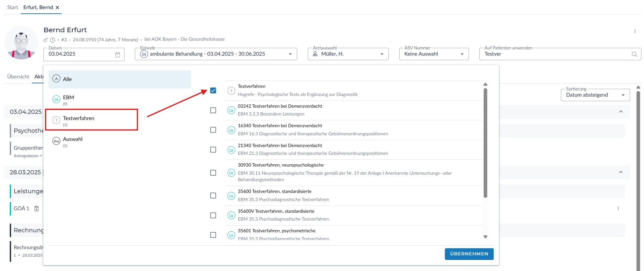Open the three-dot menu beside patient header
Screen dimensions: 644x271
[x=635, y=31]
